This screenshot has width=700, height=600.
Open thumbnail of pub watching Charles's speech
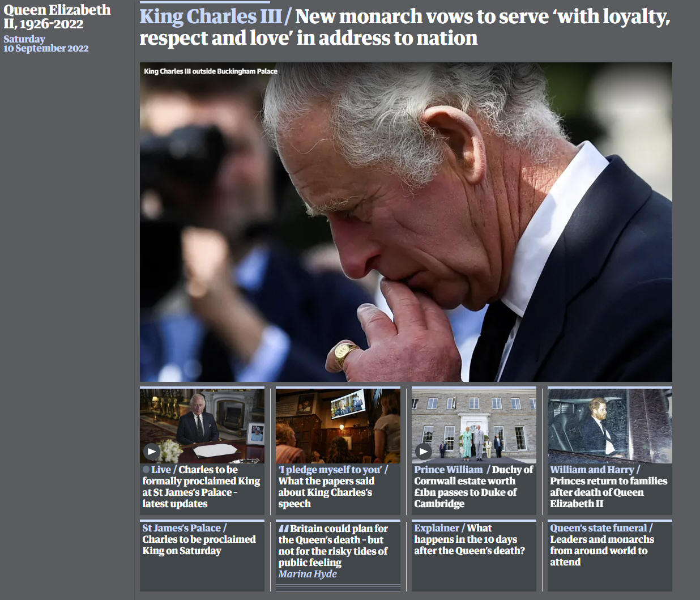point(338,425)
